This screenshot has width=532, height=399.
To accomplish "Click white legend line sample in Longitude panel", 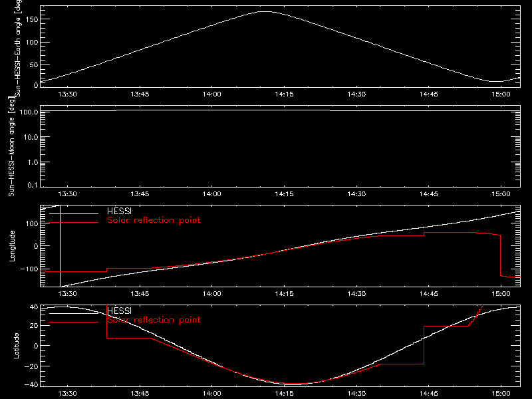I will 74,213.
